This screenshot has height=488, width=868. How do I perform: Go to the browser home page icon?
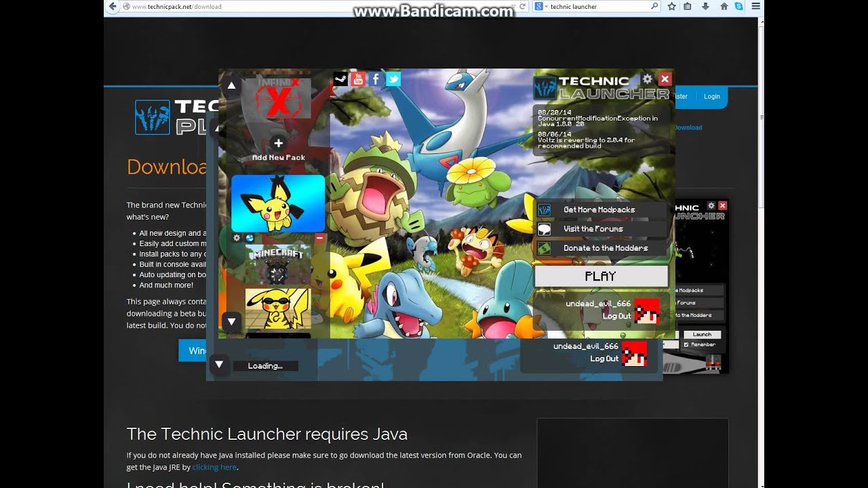coord(724,6)
